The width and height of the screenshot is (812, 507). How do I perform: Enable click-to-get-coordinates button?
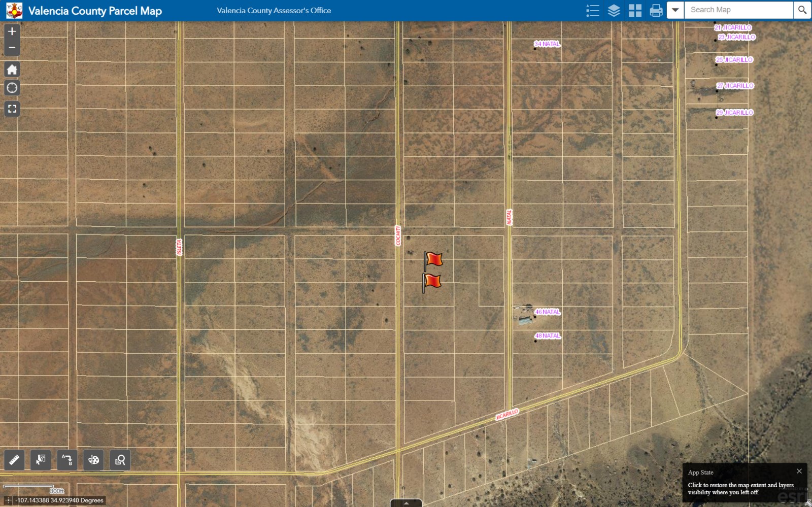[8, 500]
